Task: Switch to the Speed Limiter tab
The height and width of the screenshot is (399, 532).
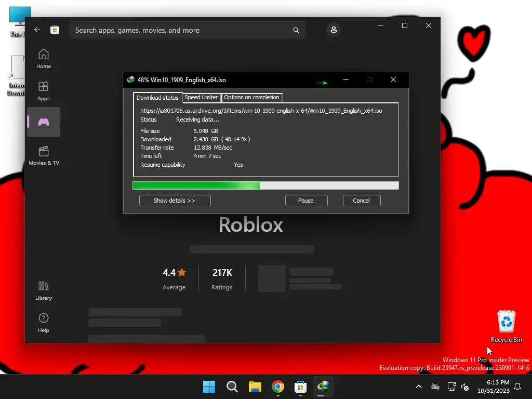Action: [x=201, y=97]
